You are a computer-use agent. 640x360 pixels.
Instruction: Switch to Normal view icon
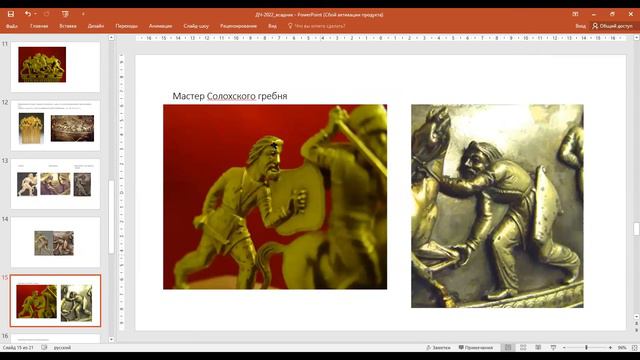click(x=508, y=347)
